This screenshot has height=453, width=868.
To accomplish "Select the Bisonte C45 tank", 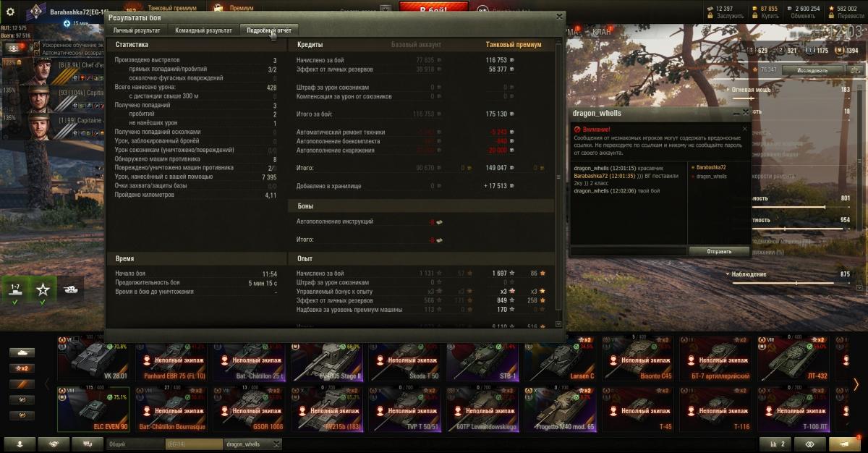I will [x=637, y=359].
